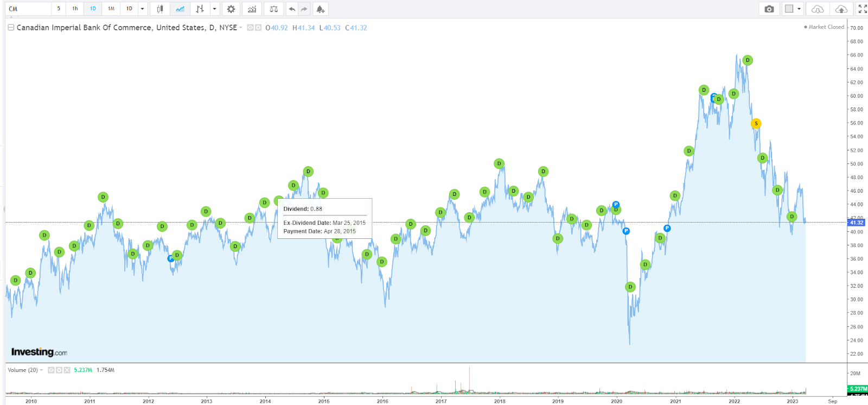Hide Volume indicator with eye icon

51,370
